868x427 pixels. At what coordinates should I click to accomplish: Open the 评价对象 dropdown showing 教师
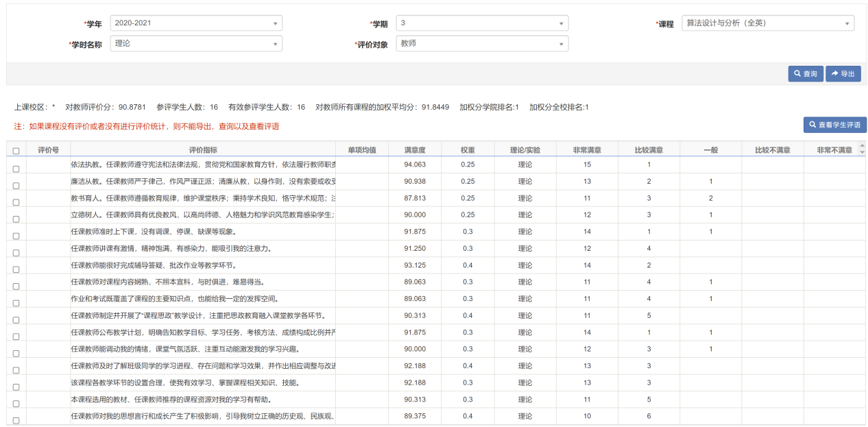pos(482,44)
